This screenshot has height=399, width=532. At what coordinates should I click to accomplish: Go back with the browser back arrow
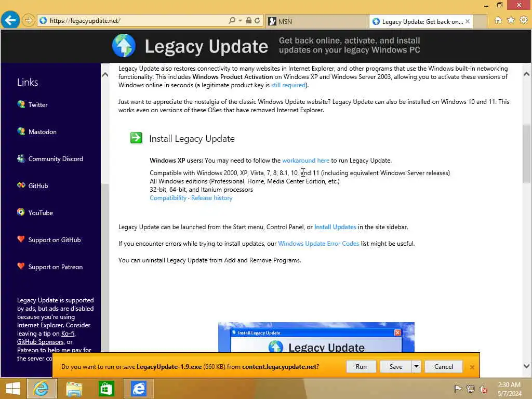pyautogui.click(x=10, y=20)
